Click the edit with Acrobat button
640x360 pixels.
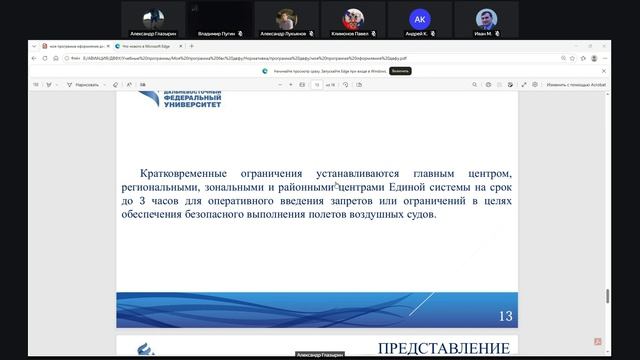576,85
